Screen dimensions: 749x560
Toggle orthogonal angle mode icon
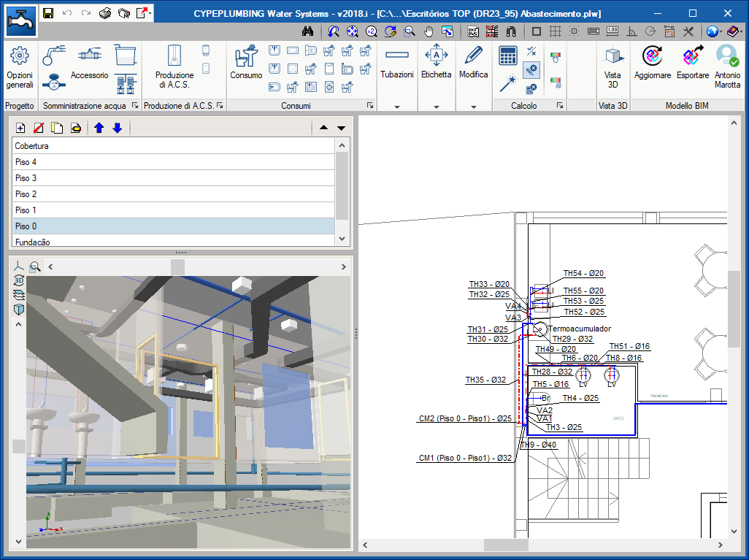coord(631,31)
